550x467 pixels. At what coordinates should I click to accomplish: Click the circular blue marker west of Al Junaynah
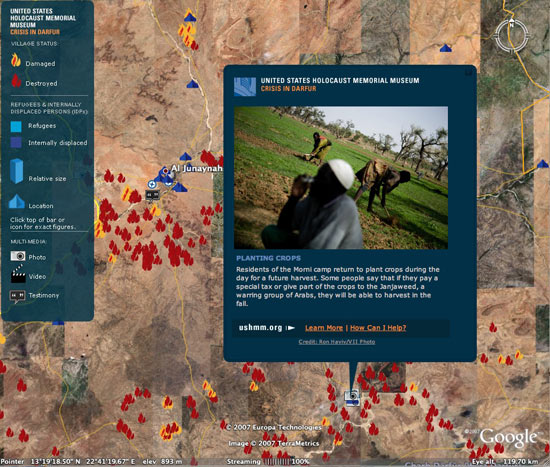(152, 184)
